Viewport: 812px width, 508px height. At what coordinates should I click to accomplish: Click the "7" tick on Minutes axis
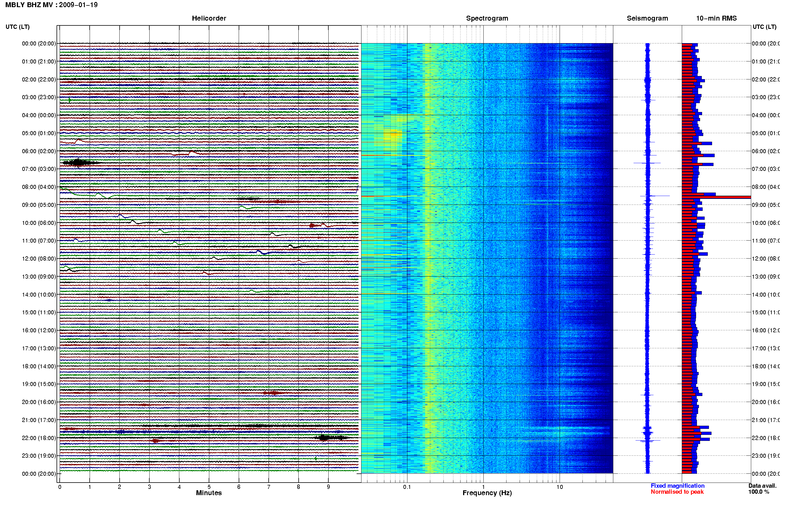click(269, 487)
